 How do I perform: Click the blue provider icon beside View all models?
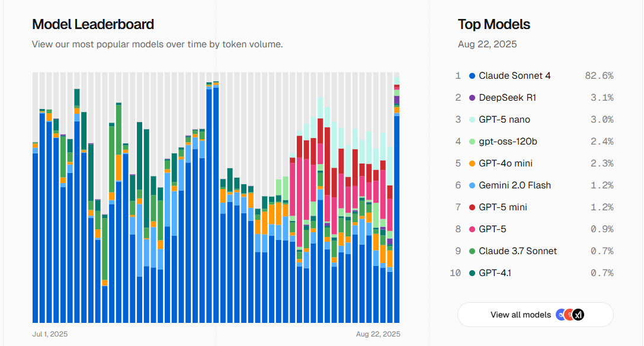click(560, 315)
